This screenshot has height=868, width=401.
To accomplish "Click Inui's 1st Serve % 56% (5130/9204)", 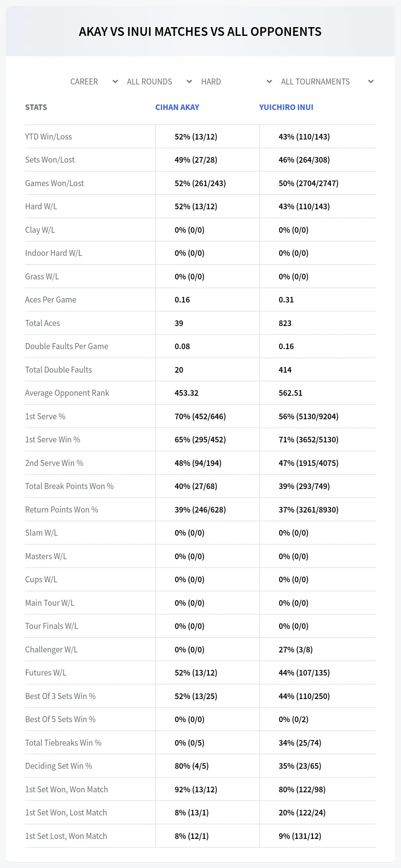I will (x=309, y=416).
